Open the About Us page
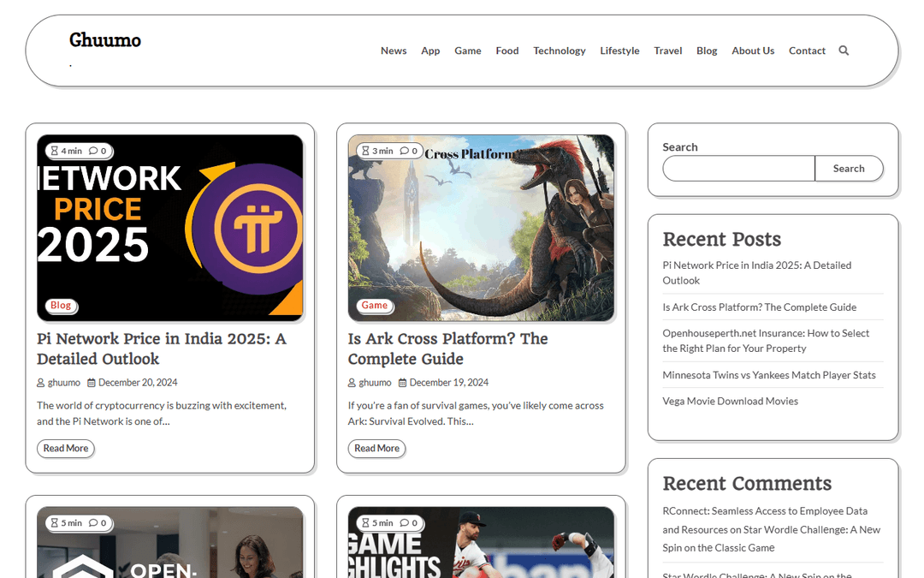The width and height of the screenshot is (924, 578). pos(753,51)
